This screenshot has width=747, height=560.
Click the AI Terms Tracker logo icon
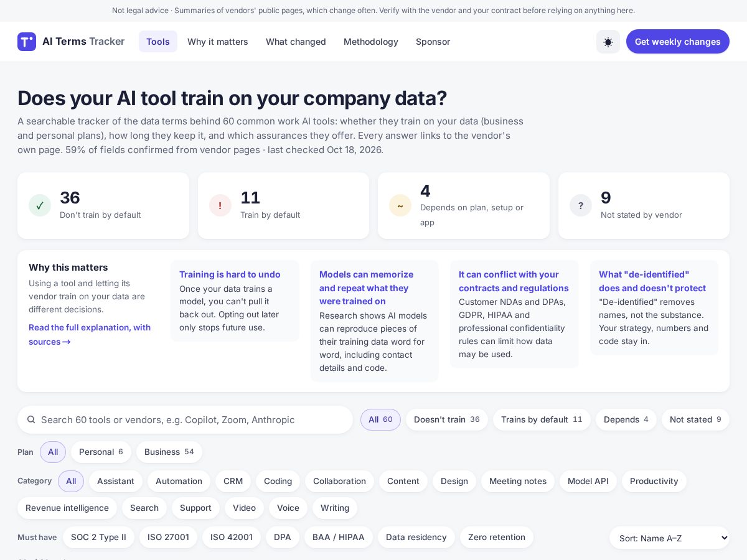(27, 42)
